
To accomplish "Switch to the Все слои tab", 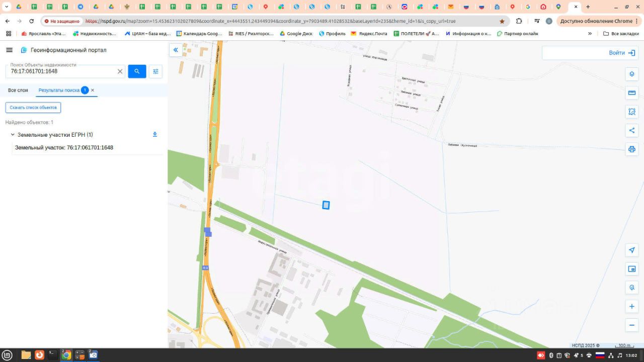I will (x=18, y=90).
